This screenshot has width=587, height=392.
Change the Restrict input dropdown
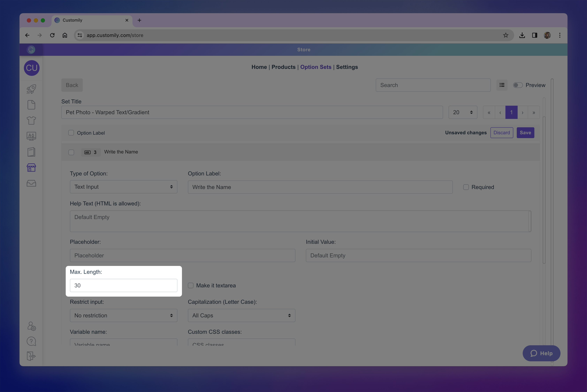pyautogui.click(x=123, y=315)
